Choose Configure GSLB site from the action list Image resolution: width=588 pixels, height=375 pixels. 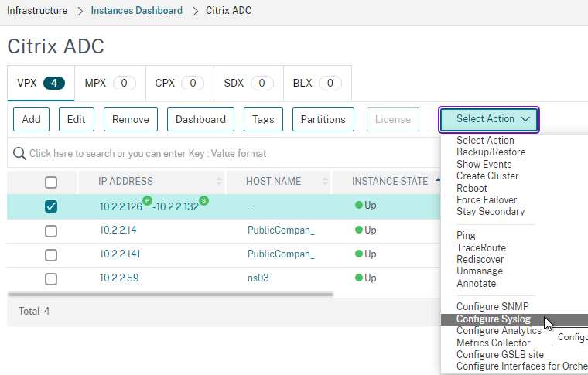pyautogui.click(x=500, y=354)
